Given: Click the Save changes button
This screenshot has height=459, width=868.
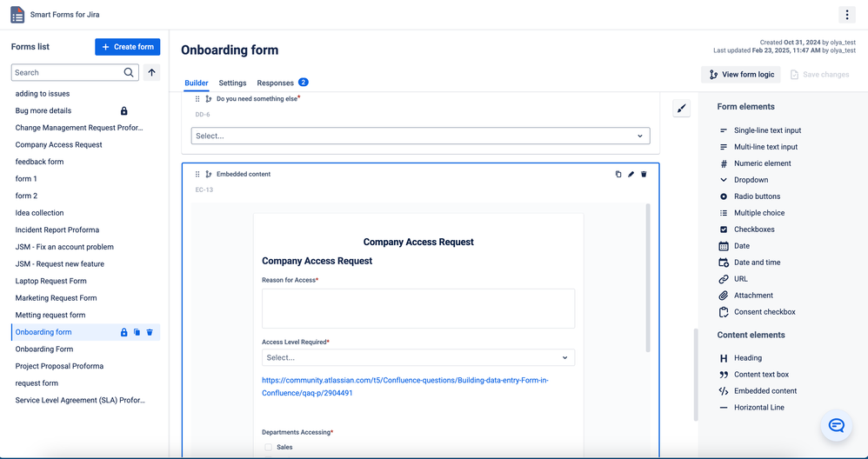Looking at the screenshot, I should tap(819, 75).
